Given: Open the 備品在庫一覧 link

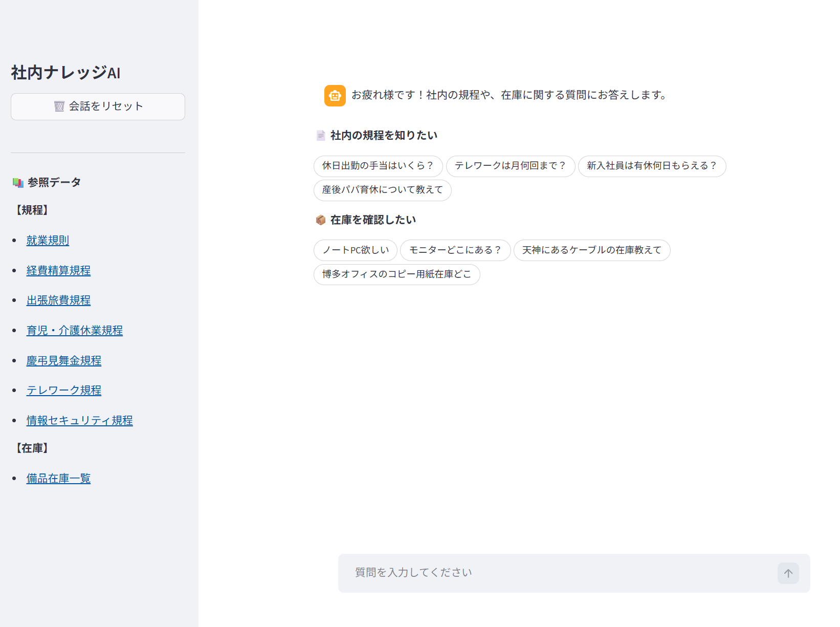Looking at the screenshot, I should coord(58,479).
